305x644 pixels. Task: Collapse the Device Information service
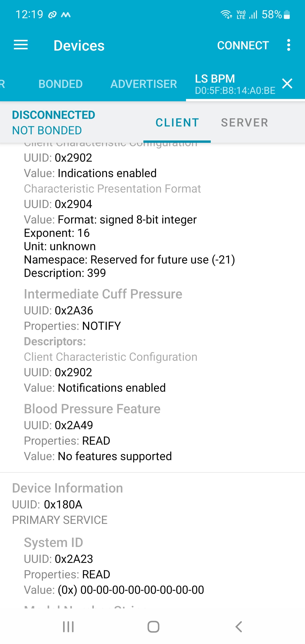(67, 487)
